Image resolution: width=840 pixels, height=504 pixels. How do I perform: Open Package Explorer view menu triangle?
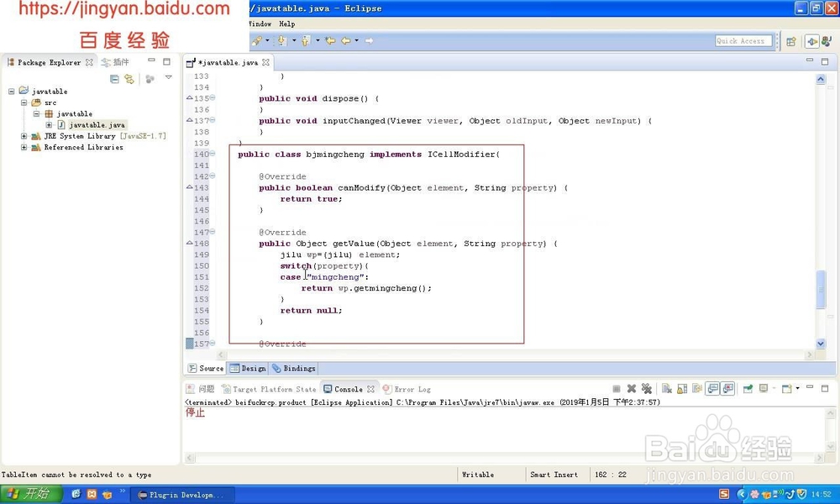pyautogui.click(x=168, y=77)
